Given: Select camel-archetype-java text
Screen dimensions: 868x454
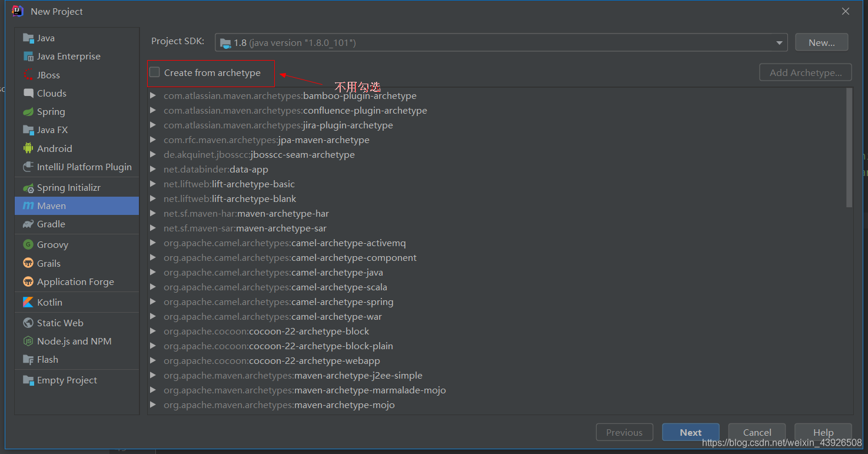Looking at the screenshot, I should click(x=337, y=272).
